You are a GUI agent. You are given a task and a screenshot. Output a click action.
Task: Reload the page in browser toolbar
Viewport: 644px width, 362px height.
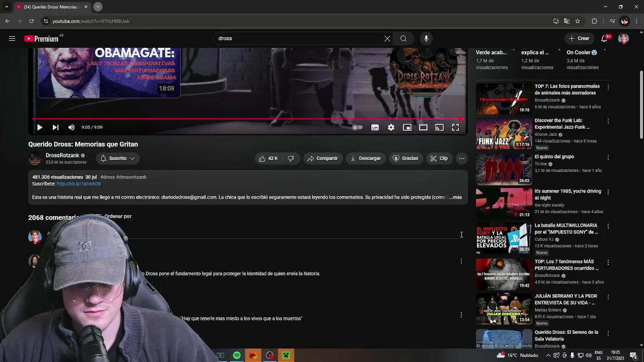(x=31, y=21)
